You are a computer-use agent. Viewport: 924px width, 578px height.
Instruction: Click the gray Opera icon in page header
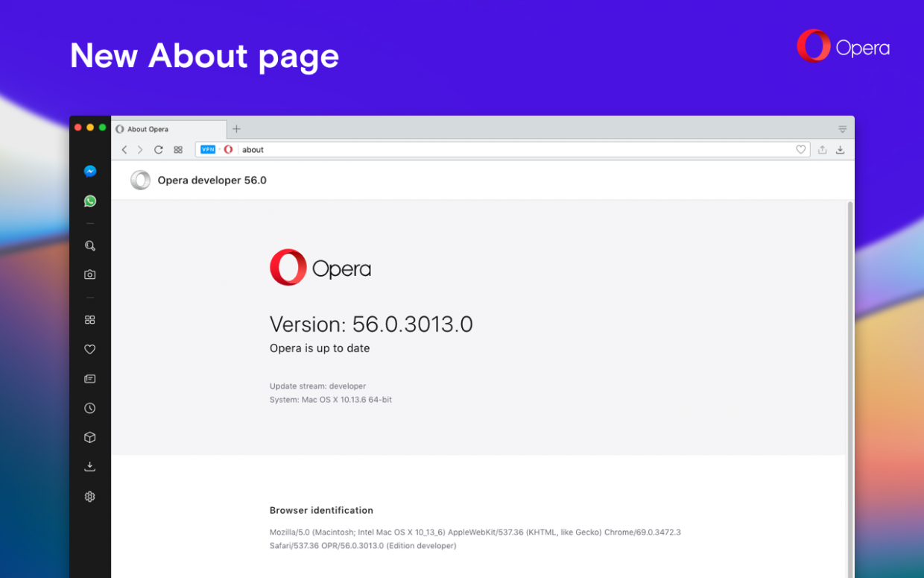(x=140, y=180)
